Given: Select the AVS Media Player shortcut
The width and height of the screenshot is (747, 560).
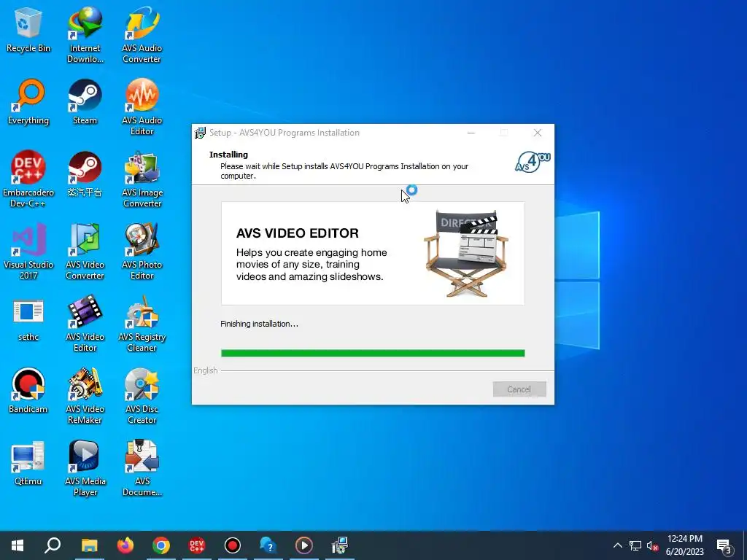Looking at the screenshot, I should 85,469.
